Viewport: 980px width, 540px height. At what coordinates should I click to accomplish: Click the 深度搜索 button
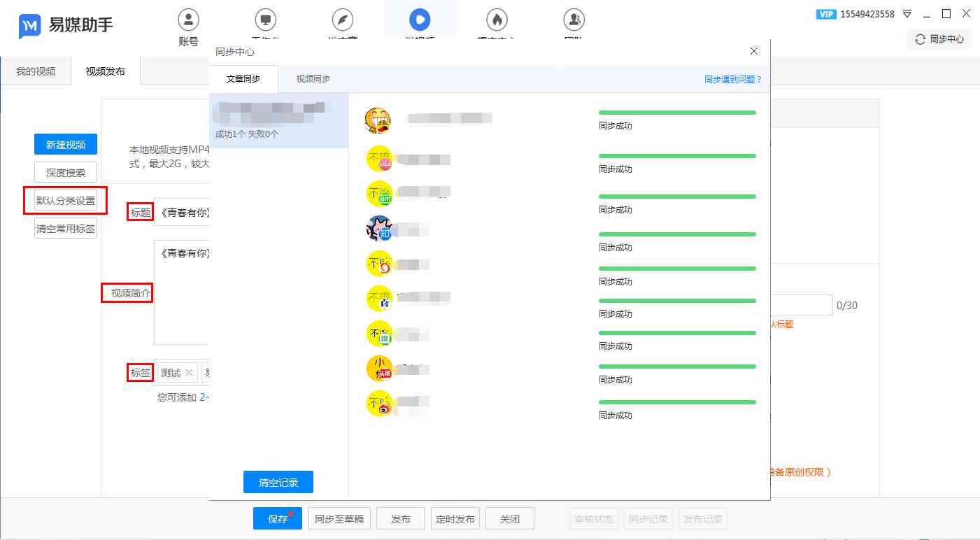coord(66,173)
